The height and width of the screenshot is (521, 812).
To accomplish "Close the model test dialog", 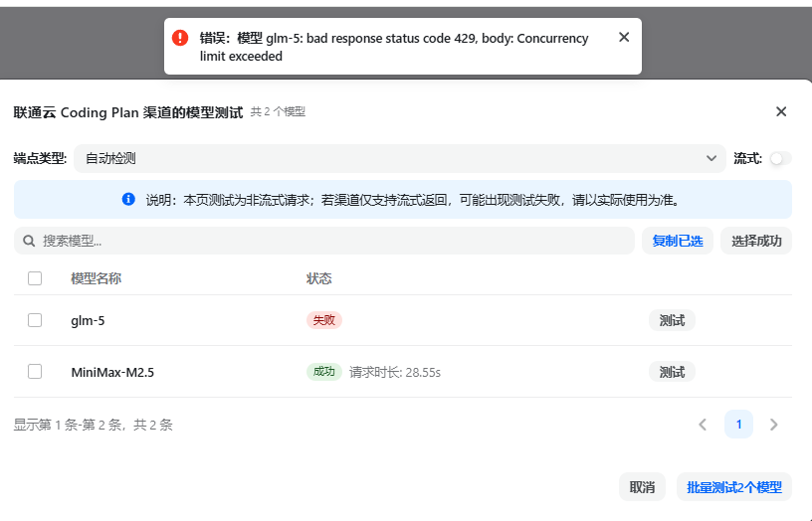I will 781,111.
